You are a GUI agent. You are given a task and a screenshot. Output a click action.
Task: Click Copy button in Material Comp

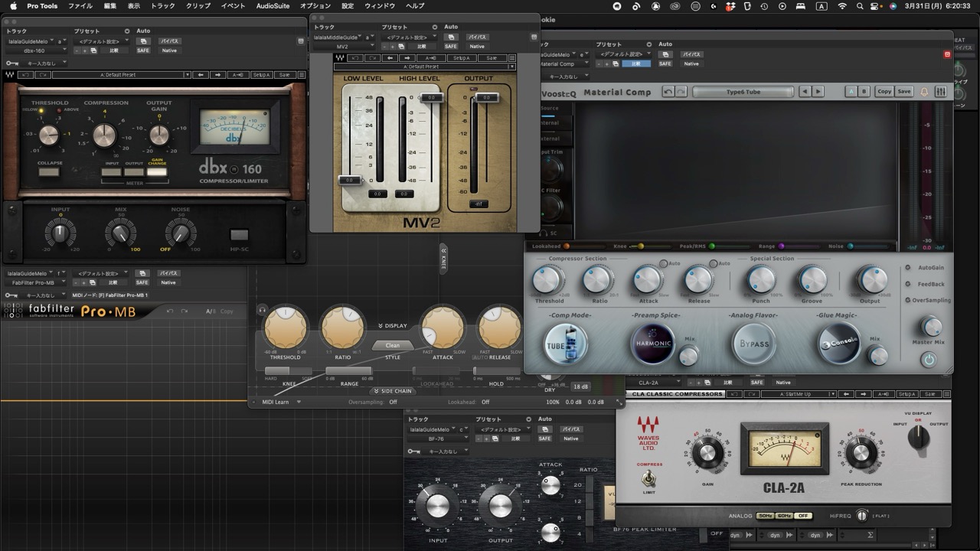884,92
